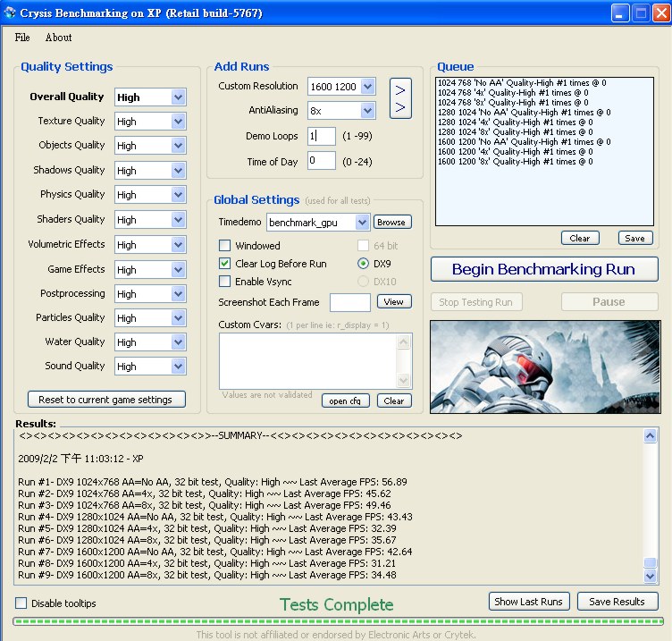Close the Crysis Benchmarking window
Screen dimensions: 672x641
[x=661, y=13]
